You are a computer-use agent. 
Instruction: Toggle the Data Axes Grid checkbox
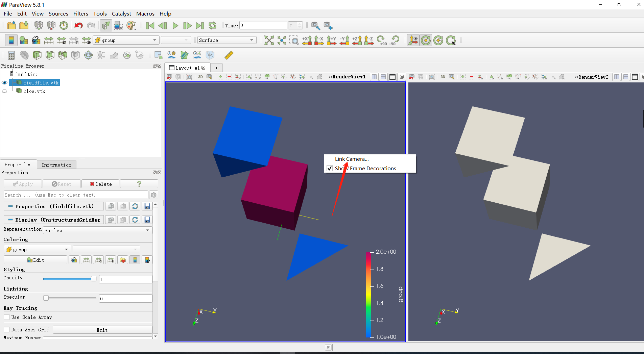tap(7, 330)
